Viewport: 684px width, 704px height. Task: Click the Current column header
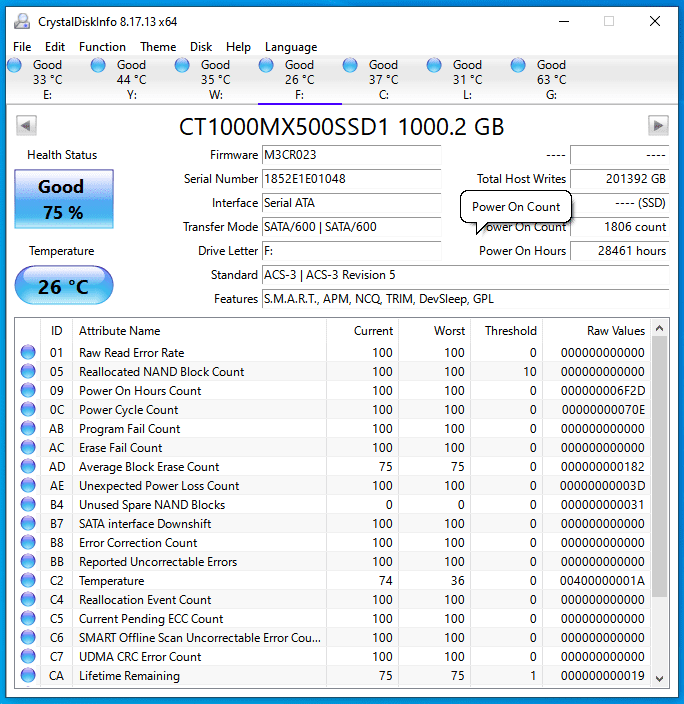click(362, 331)
